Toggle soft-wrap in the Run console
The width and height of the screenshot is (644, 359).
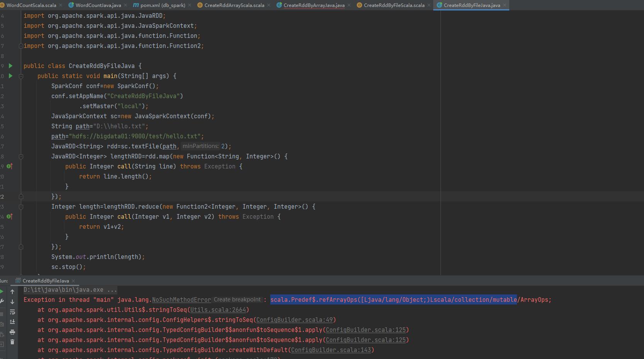pyautogui.click(x=12, y=312)
